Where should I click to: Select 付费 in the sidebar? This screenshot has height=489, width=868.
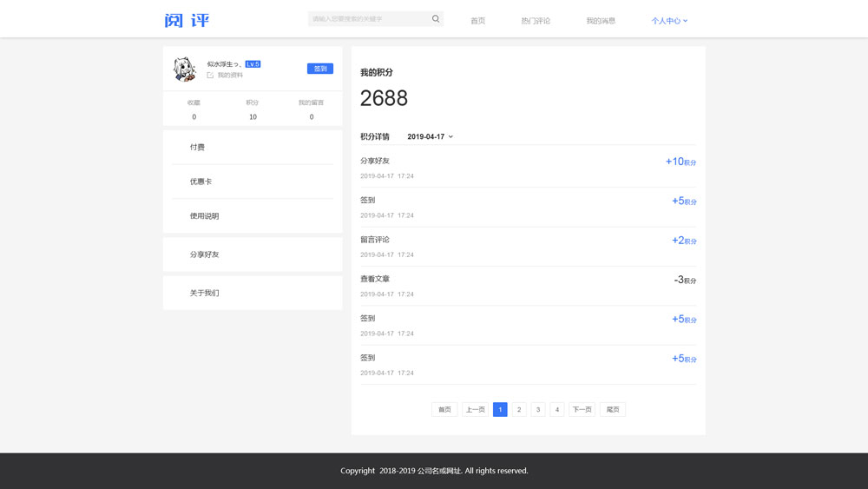pyautogui.click(x=198, y=148)
